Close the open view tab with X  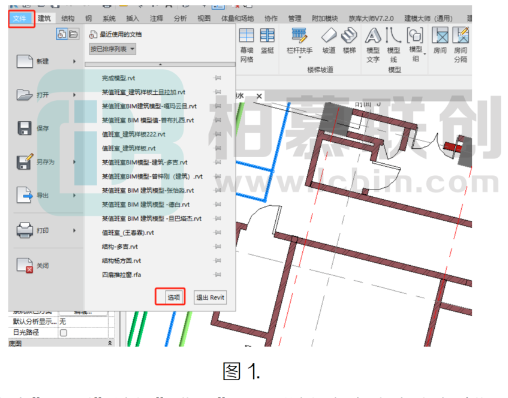(259, 96)
